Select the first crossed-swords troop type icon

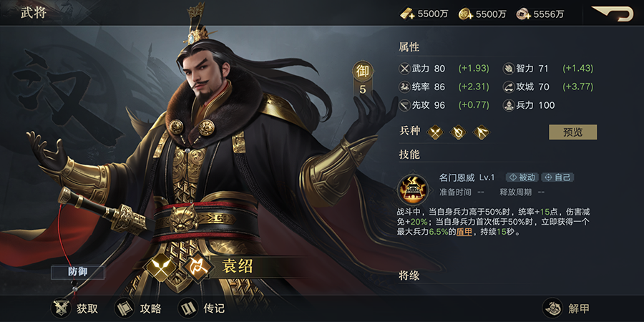435,132
